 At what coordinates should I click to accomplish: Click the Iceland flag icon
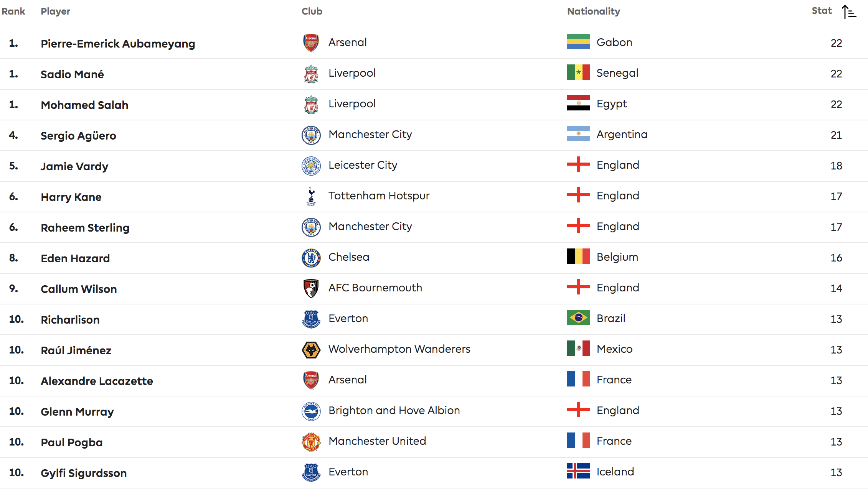click(x=578, y=471)
